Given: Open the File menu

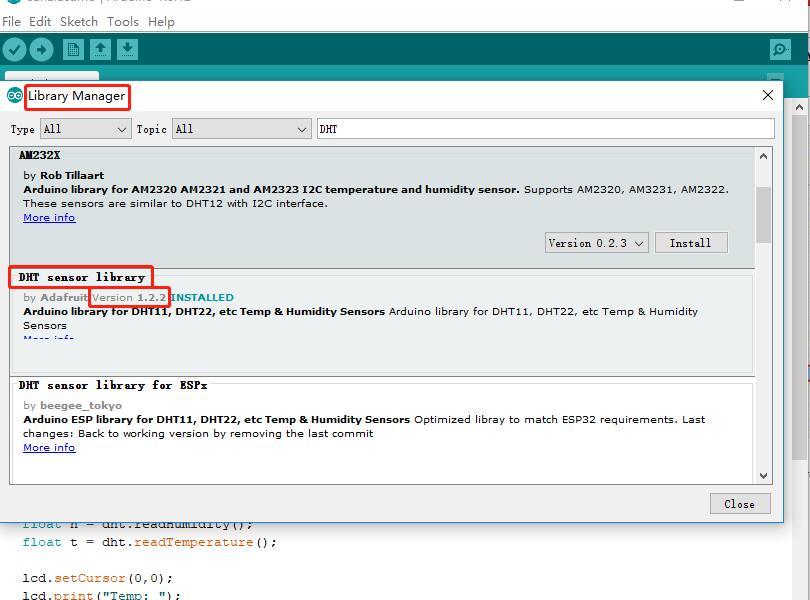Looking at the screenshot, I should [x=11, y=22].
